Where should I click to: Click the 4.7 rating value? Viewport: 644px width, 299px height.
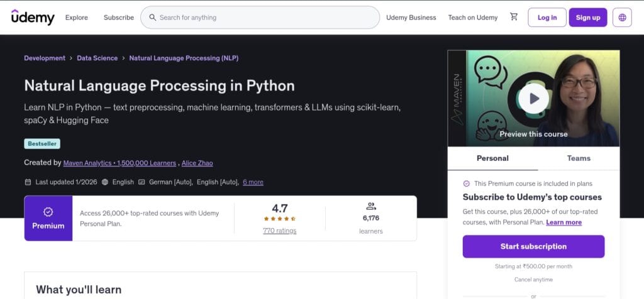[280, 208]
